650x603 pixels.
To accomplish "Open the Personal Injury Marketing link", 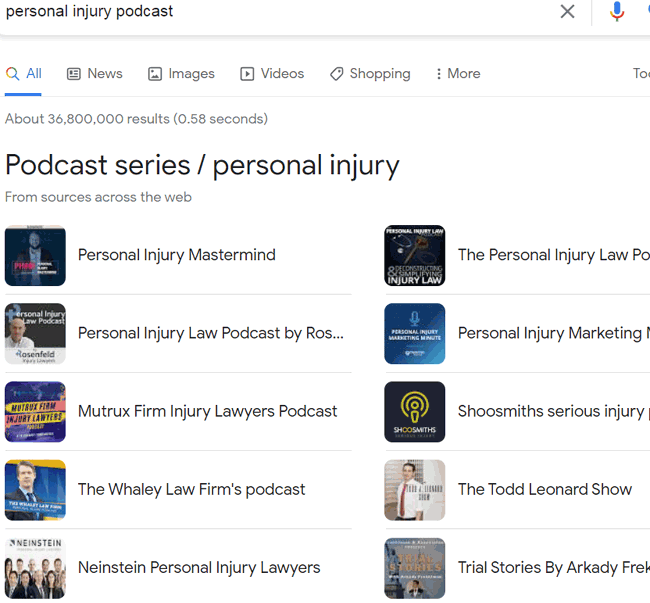I will (x=554, y=333).
